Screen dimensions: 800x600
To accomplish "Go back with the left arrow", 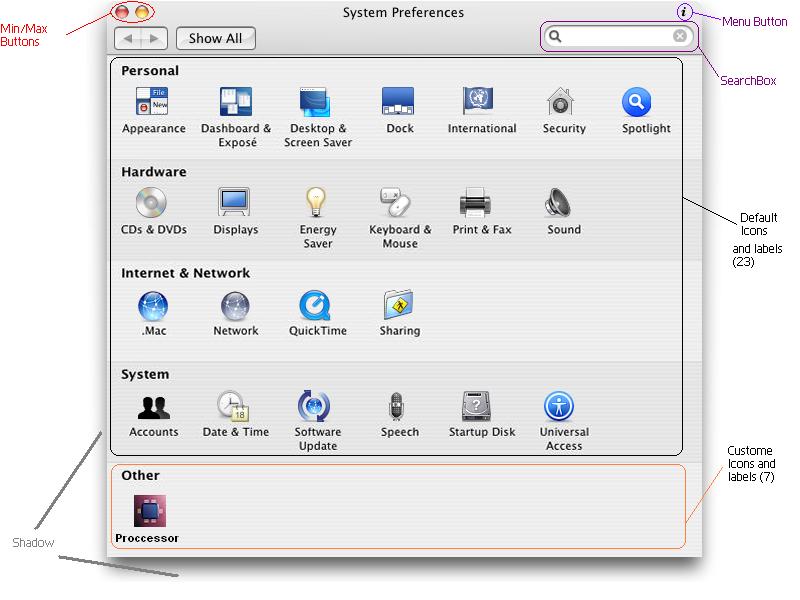I will [x=128, y=38].
